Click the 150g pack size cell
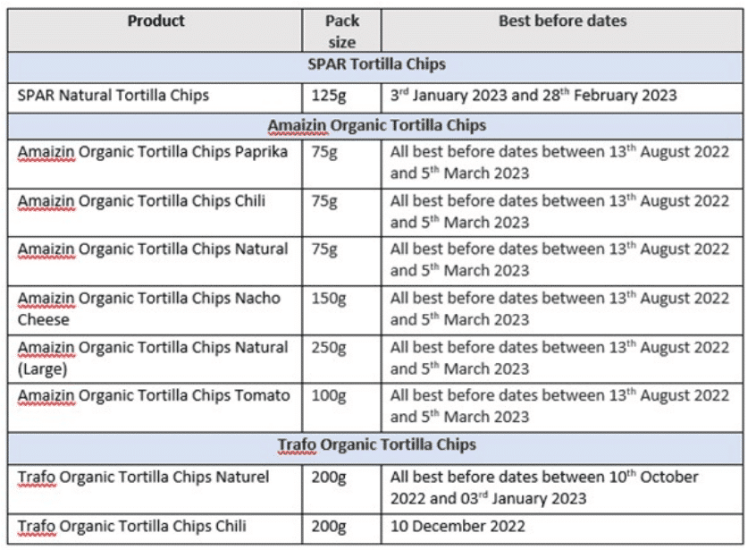Viewport: 756px width, 550px height. pyautogui.click(x=342, y=310)
